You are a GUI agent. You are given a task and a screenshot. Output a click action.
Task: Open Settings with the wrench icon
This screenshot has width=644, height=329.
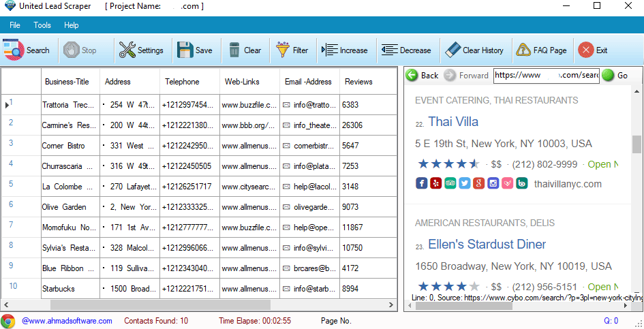click(127, 50)
